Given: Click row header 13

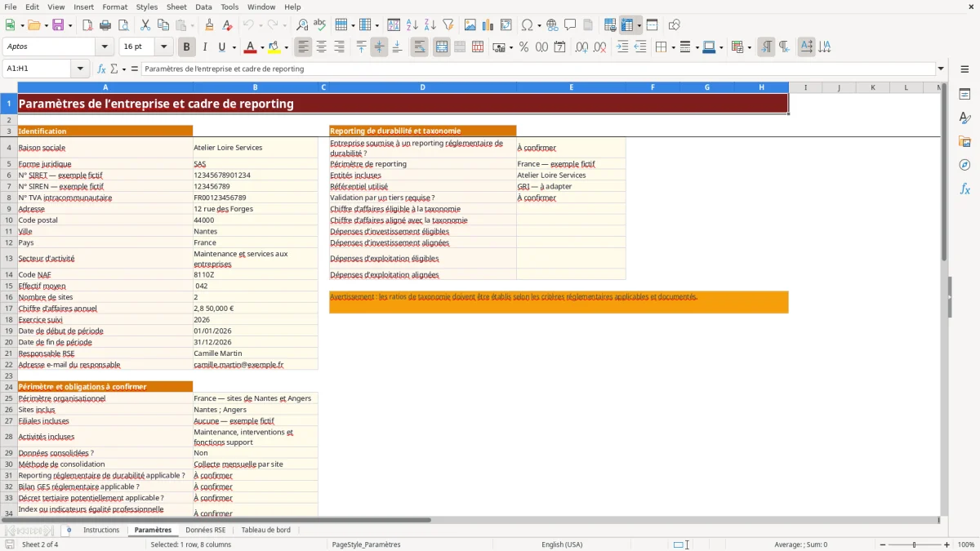Looking at the screenshot, I should click(9, 258).
